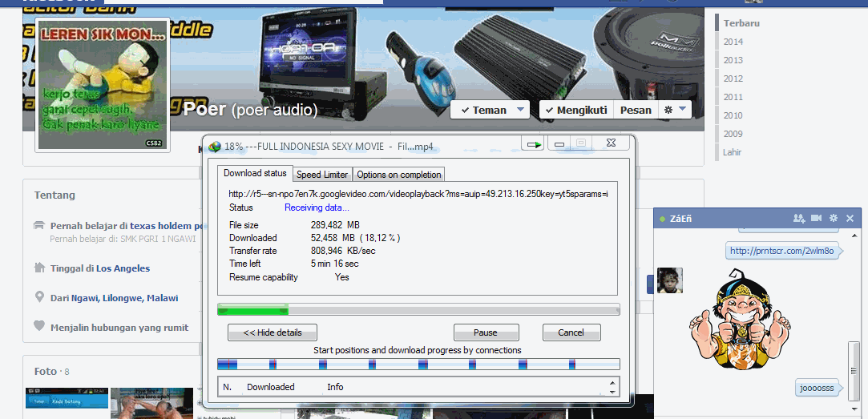Click the school building icon in Tentang
This screenshot has height=419, width=868.
click(38, 224)
